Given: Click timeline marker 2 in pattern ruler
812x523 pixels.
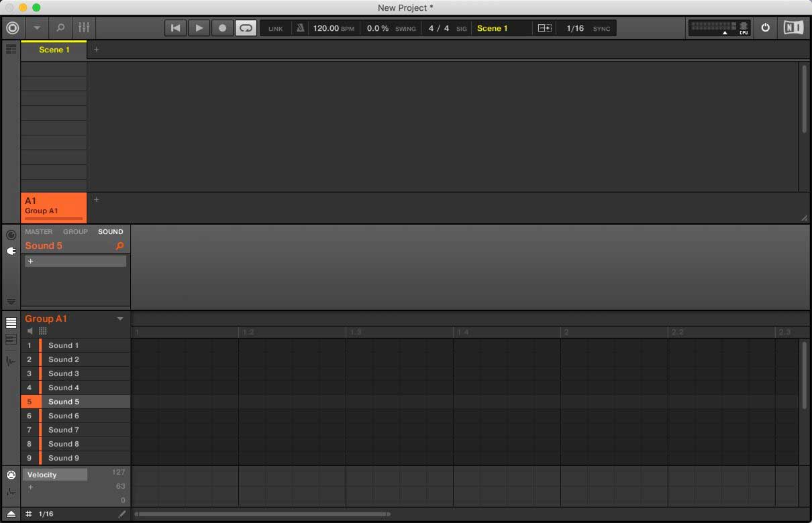Looking at the screenshot, I should point(566,333).
